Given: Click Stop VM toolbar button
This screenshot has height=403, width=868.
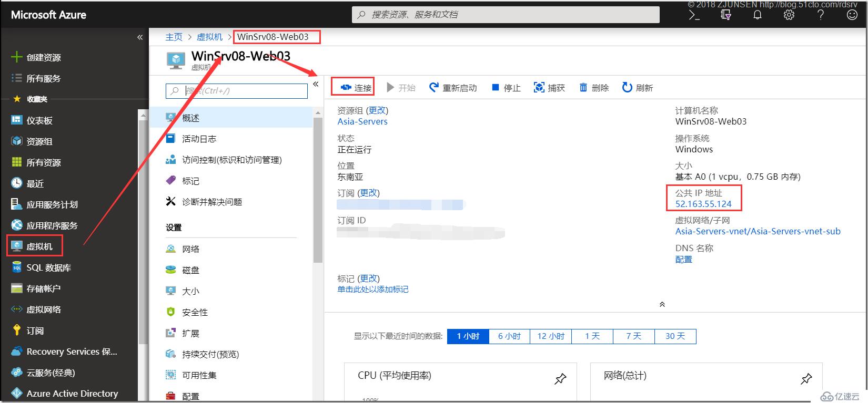Looking at the screenshot, I should (506, 88).
